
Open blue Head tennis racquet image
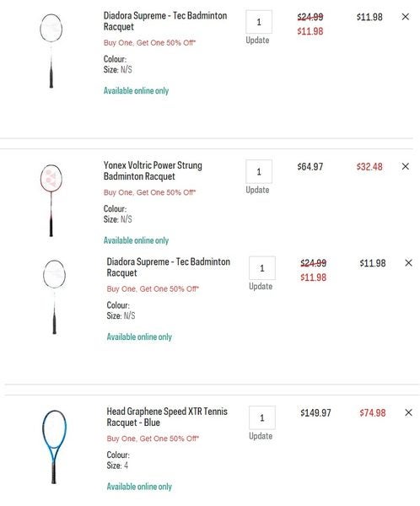[54, 447]
